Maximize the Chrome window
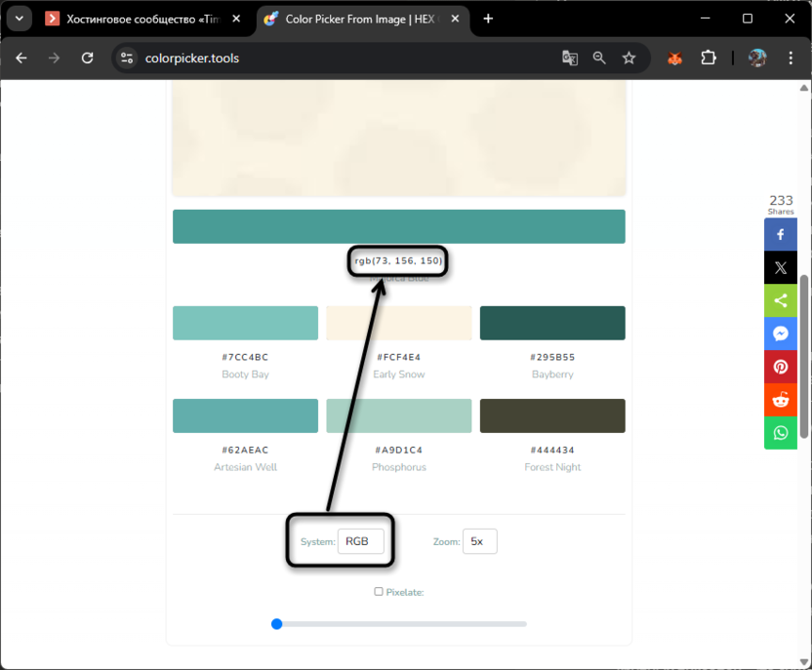This screenshot has height=670, width=812. click(748, 19)
